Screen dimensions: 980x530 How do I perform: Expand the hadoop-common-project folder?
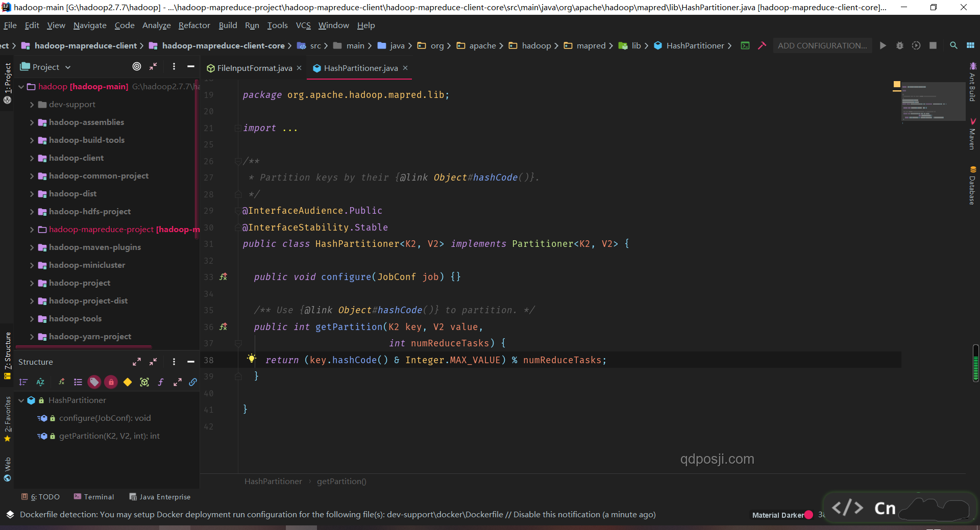coord(32,176)
